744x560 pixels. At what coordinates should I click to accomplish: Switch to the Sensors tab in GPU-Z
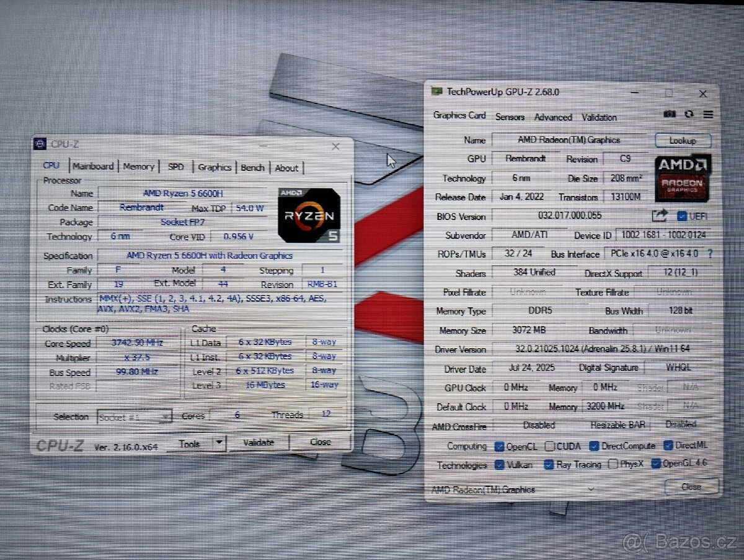pos(510,117)
